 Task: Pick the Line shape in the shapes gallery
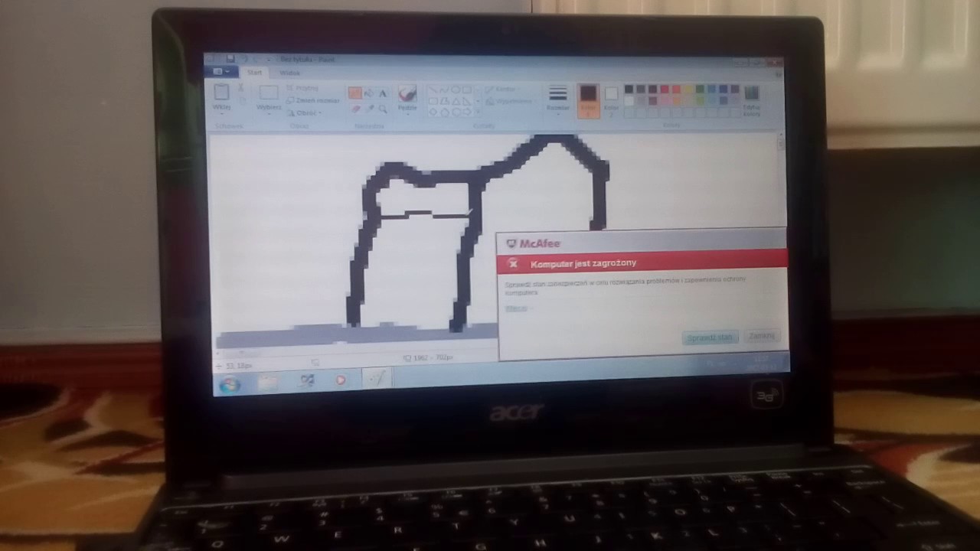click(x=433, y=90)
